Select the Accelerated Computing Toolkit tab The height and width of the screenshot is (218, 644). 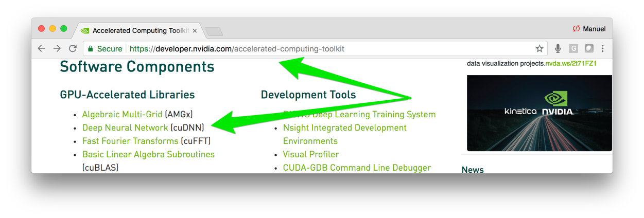click(x=140, y=31)
